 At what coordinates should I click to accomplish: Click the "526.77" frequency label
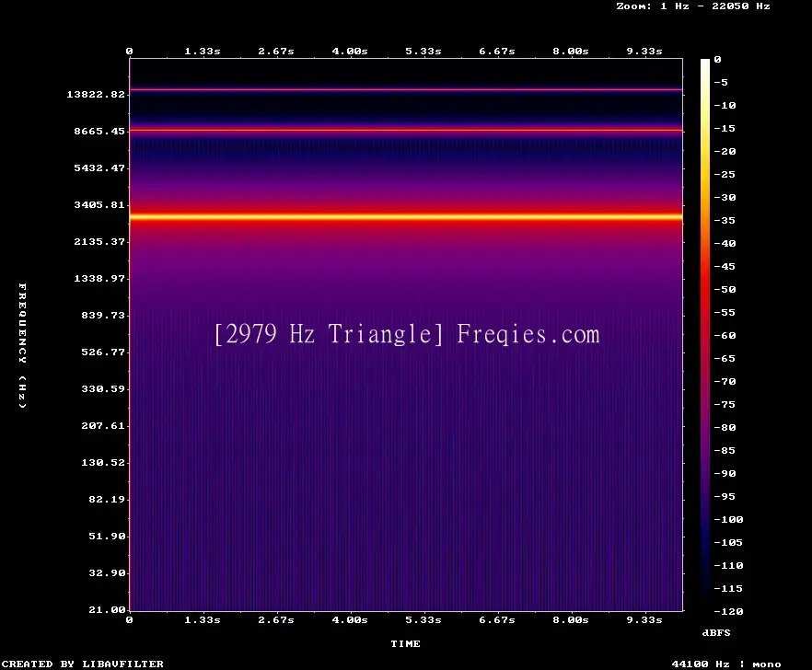(x=103, y=352)
